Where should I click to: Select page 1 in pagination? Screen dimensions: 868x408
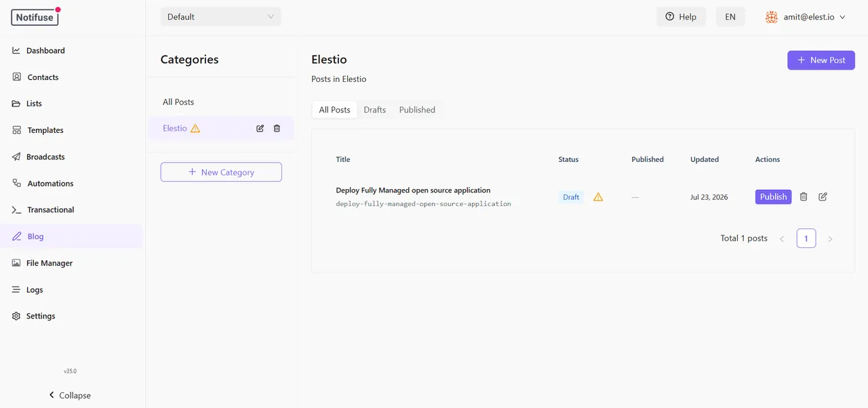806,239
